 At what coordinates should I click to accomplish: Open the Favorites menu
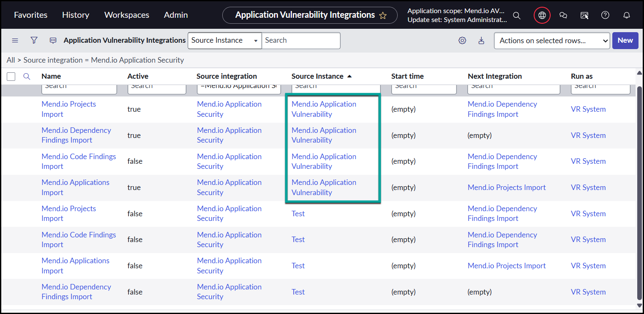tap(30, 15)
